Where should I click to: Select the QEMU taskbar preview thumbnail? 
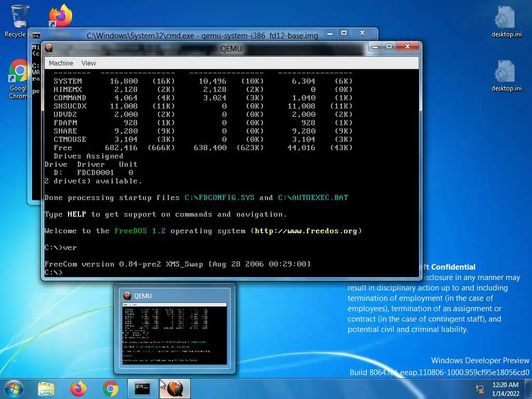pyautogui.click(x=175, y=328)
